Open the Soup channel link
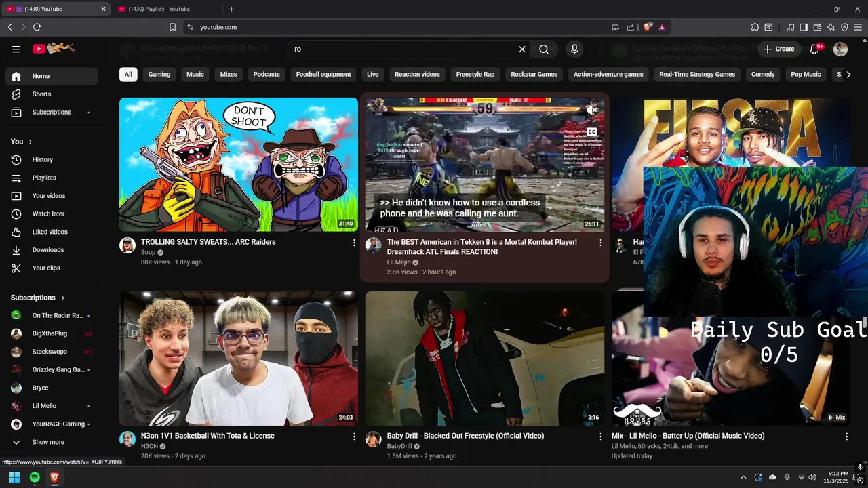The width and height of the screenshot is (868, 488). click(148, 252)
